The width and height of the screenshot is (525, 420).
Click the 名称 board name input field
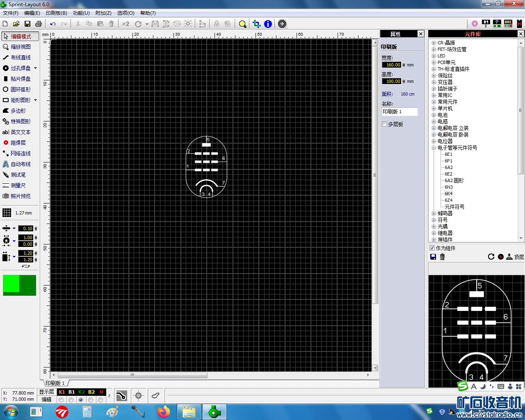[x=399, y=112]
